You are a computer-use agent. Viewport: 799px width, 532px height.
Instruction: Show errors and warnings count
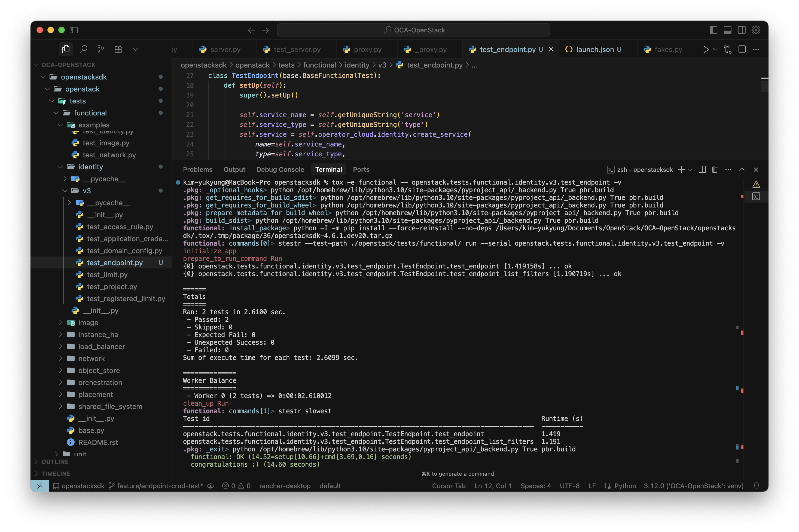tap(236, 485)
